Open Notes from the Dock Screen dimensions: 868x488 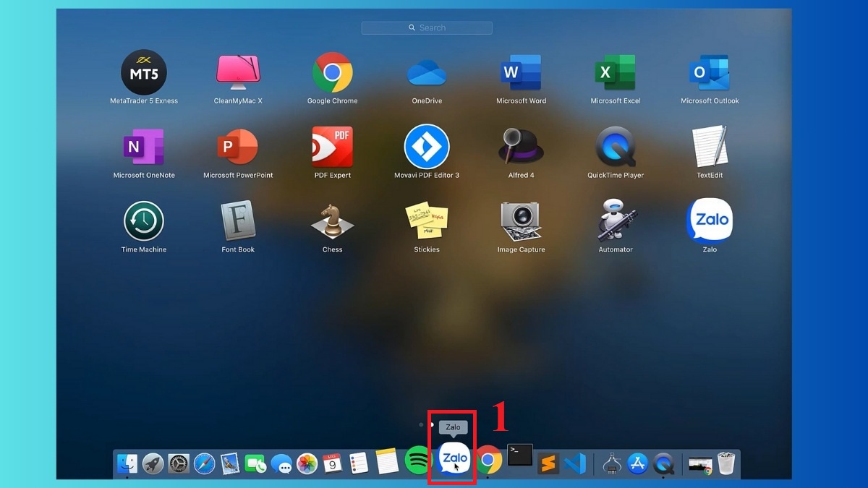point(387,461)
